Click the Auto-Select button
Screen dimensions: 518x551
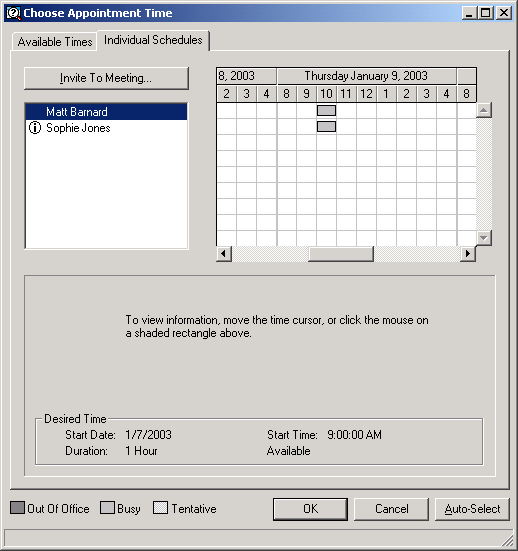(x=472, y=509)
